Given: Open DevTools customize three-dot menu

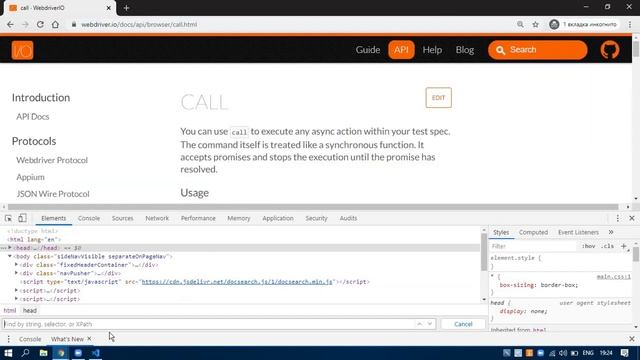Looking at the screenshot, I should pos(618,218).
